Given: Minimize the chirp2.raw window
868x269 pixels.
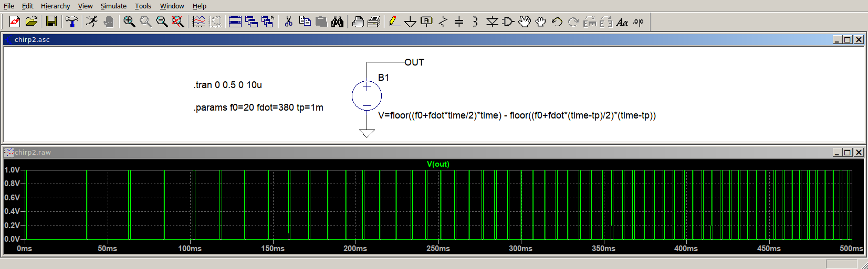Looking at the screenshot, I should pyautogui.click(x=838, y=153).
